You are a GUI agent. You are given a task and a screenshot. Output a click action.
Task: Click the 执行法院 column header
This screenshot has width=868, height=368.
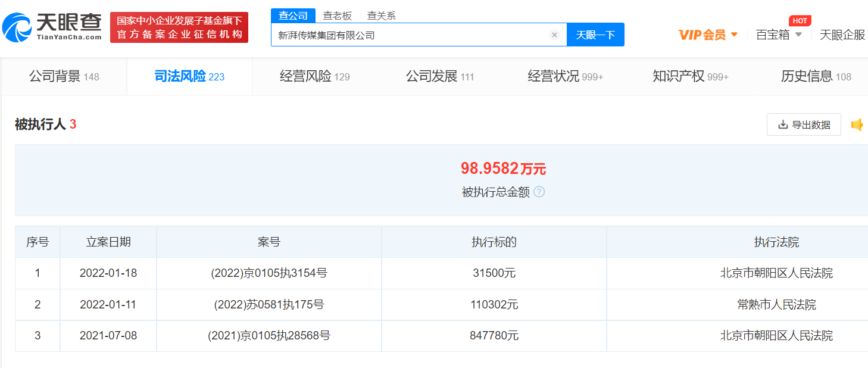click(776, 242)
